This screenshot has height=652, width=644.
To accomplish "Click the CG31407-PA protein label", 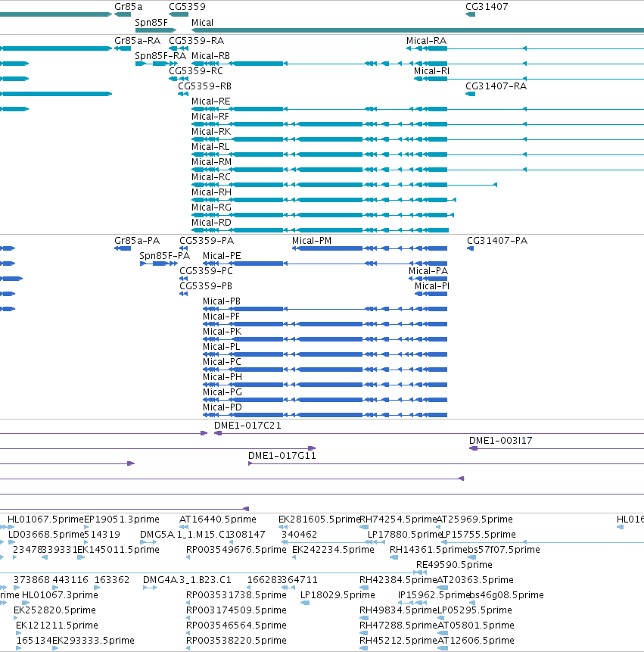I will pos(497,241).
